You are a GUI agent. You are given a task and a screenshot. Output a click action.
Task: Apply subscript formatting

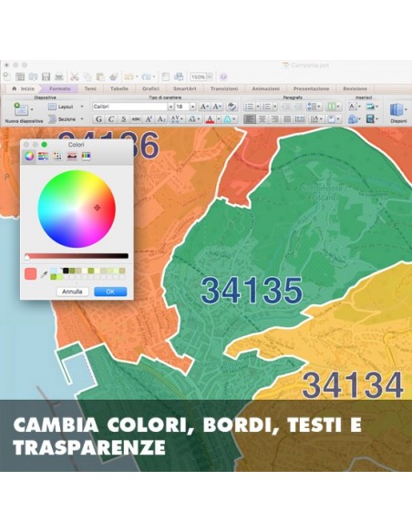click(x=161, y=119)
